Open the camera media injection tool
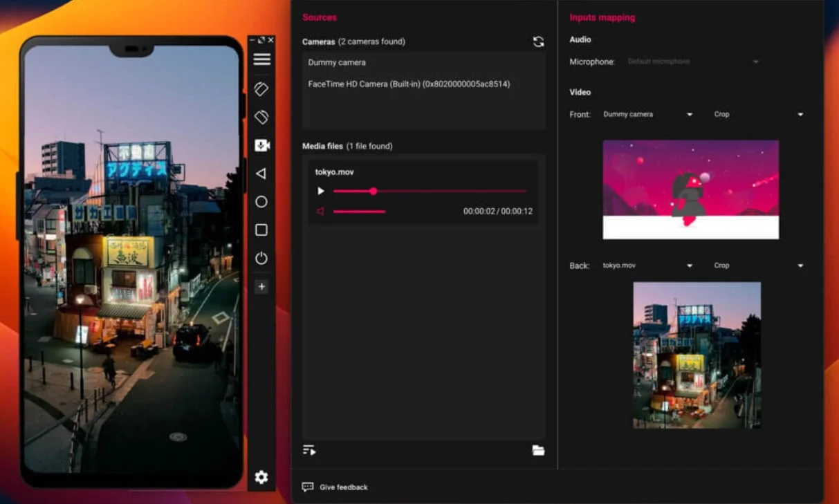The image size is (839, 504). tap(261, 145)
